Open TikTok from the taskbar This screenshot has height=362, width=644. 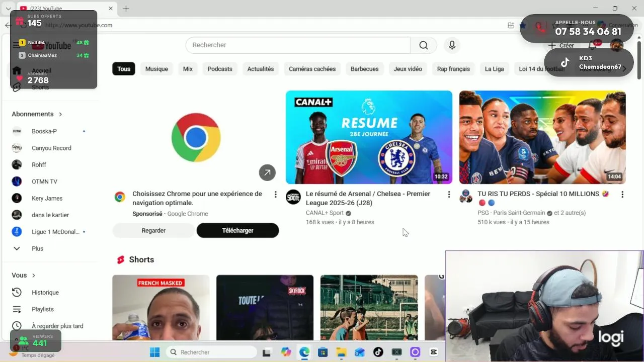tap(378, 352)
